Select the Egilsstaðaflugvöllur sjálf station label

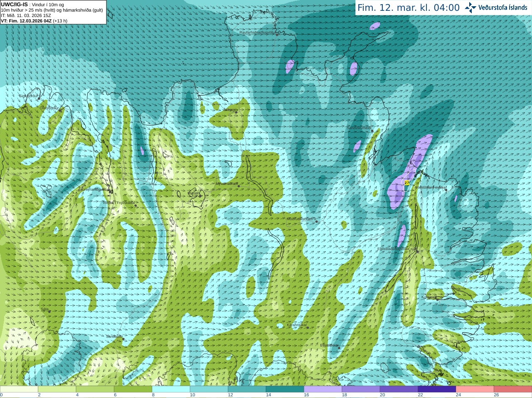[397, 249]
